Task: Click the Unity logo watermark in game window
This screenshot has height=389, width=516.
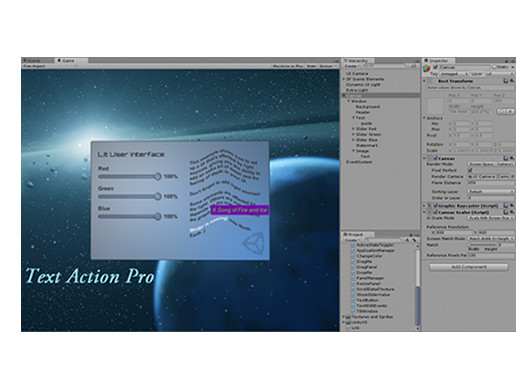Action: (x=253, y=243)
